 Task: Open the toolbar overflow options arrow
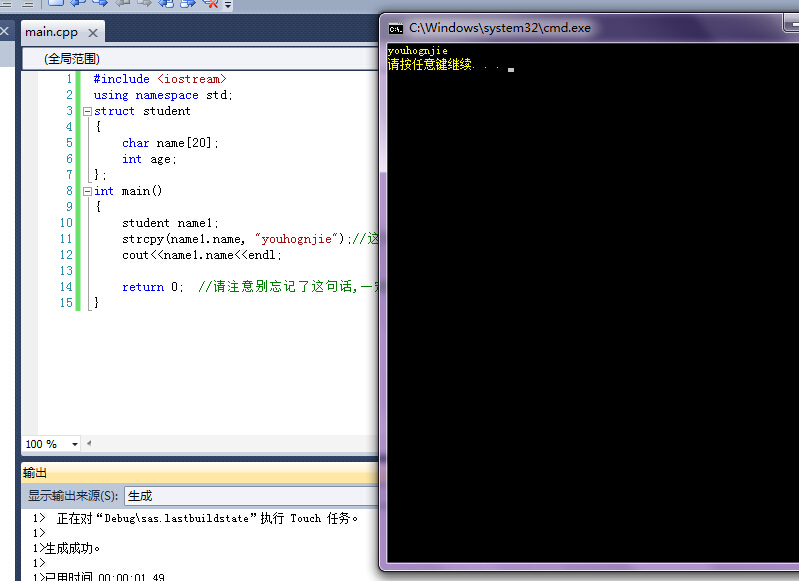(x=228, y=5)
